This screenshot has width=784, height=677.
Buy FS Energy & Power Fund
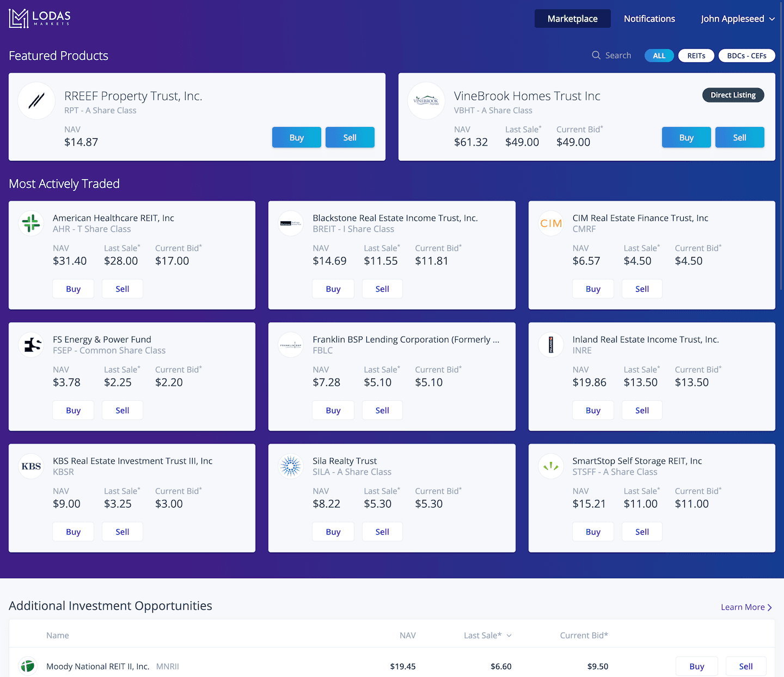click(73, 410)
